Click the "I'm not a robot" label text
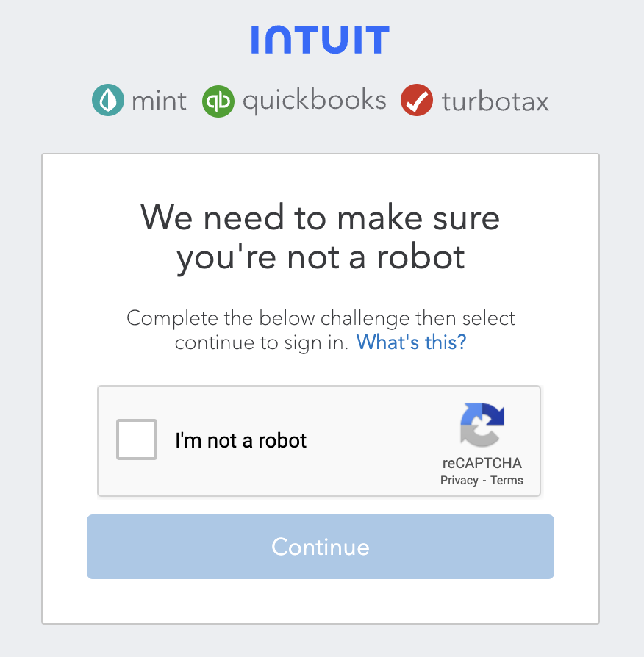 (x=240, y=441)
